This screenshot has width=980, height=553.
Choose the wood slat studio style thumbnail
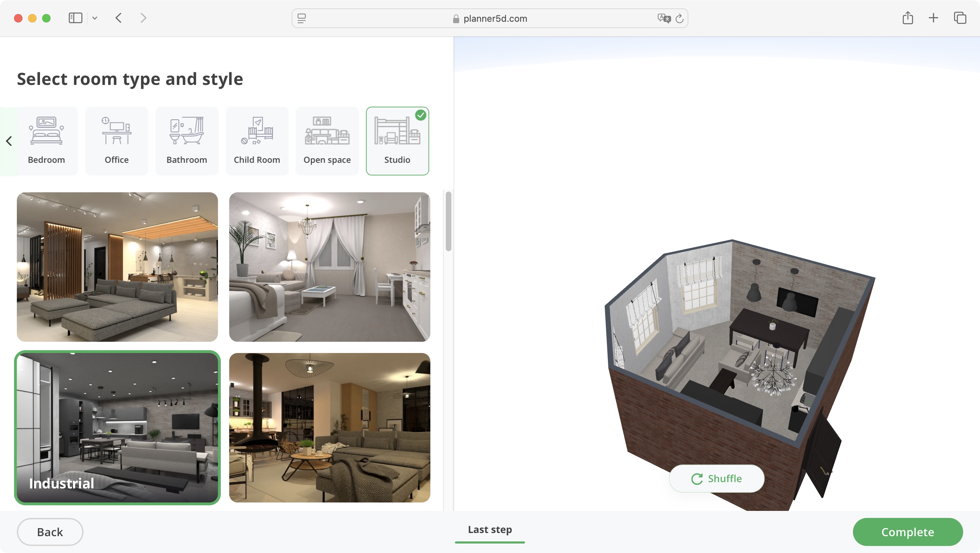coord(117,267)
